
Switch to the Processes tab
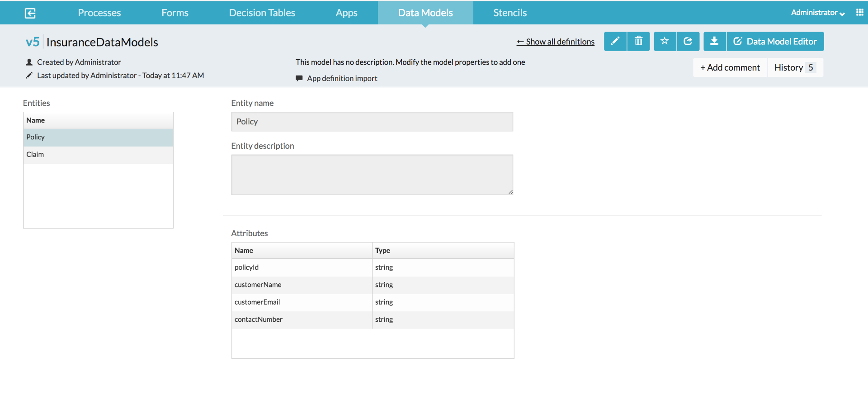(99, 13)
